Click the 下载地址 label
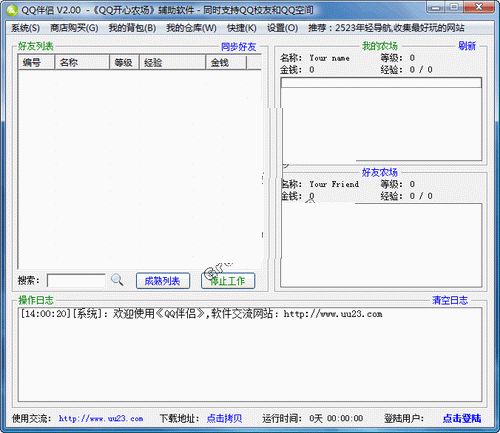 click(x=179, y=418)
